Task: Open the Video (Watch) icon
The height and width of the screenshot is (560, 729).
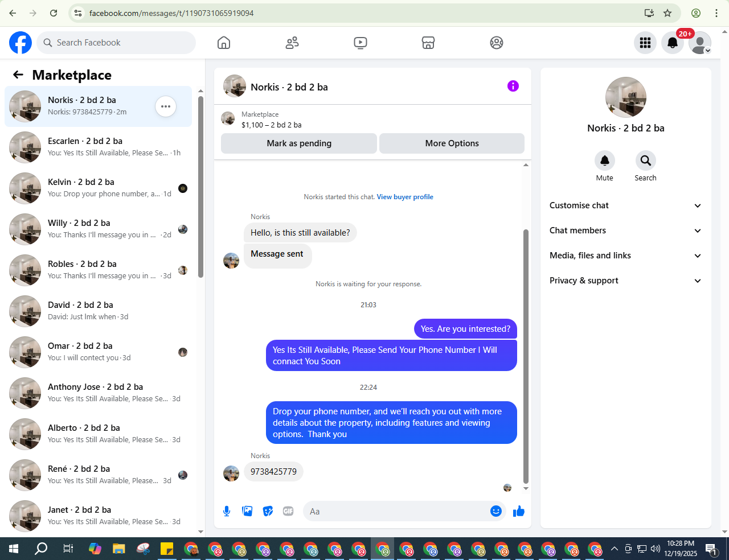Action: click(361, 43)
